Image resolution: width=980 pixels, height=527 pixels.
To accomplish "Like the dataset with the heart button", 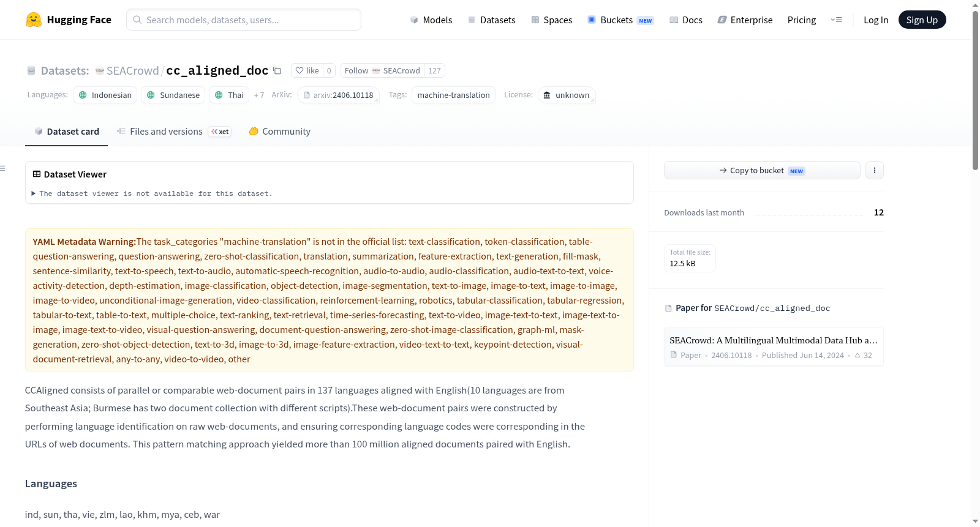I will tap(307, 70).
